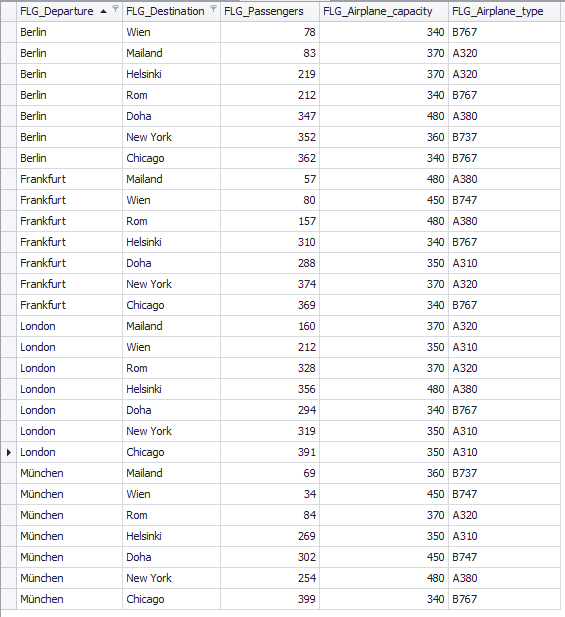Click the München New York A380 type cell

click(504, 578)
